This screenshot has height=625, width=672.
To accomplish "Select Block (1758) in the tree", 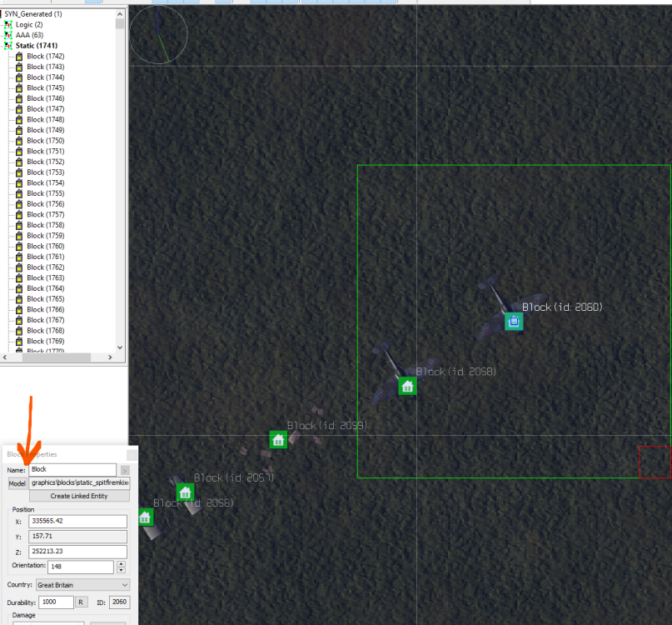I will click(x=46, y=225).
